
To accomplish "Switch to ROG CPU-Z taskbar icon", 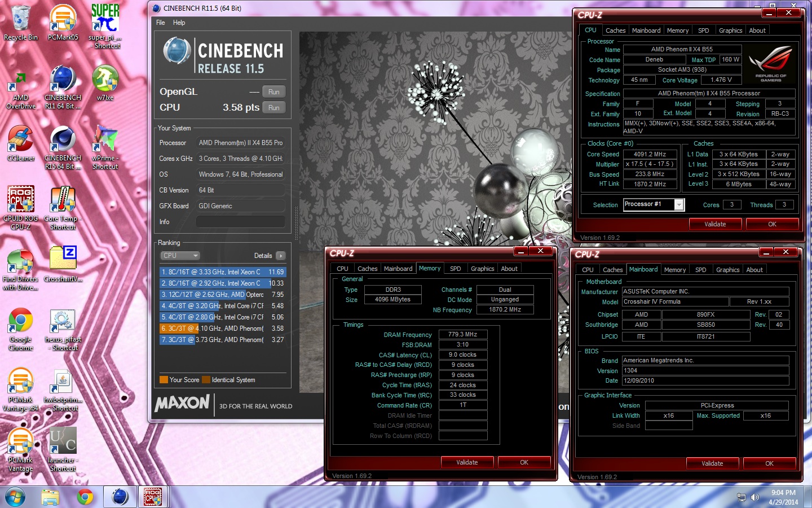I will coord(153,497).
